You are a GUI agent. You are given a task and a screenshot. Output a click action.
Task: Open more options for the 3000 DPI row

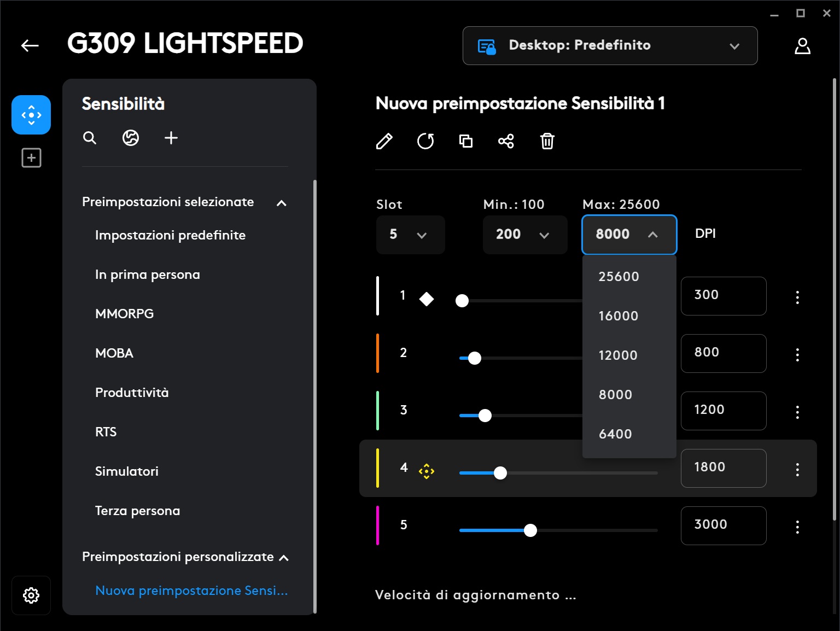tap(797, 527)
